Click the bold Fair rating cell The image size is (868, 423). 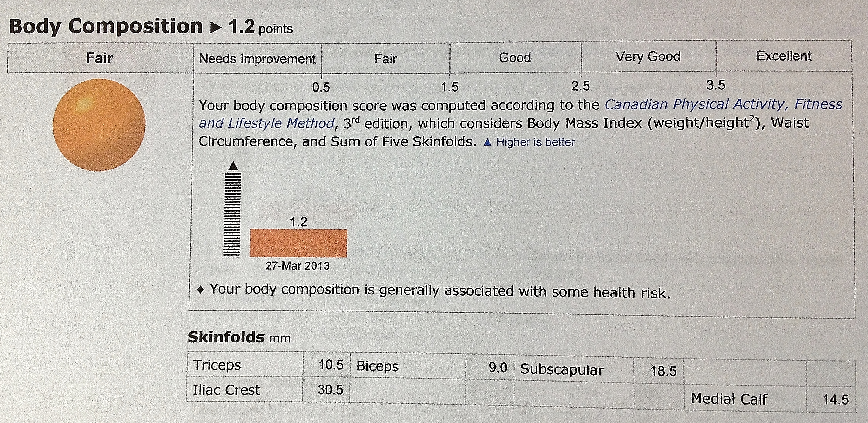click(x=99, y=58)
